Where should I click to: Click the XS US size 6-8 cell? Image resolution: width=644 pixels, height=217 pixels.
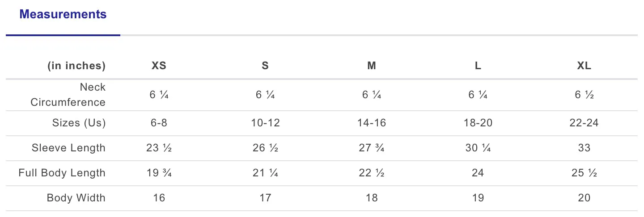tap(159, 123)
